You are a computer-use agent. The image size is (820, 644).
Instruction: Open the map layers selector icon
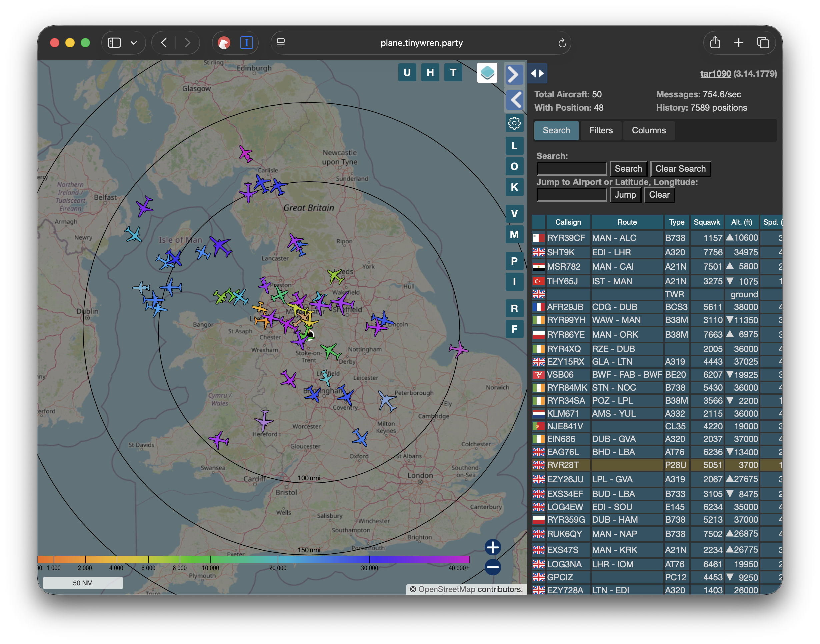point(487,72)
